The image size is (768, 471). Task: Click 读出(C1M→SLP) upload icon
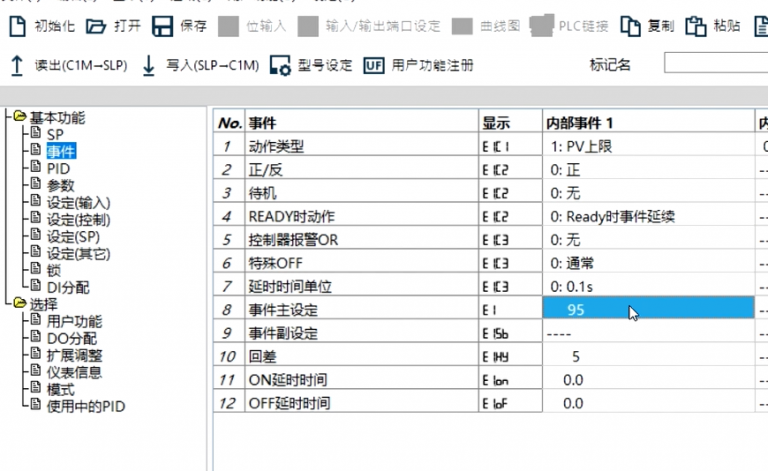17,66
